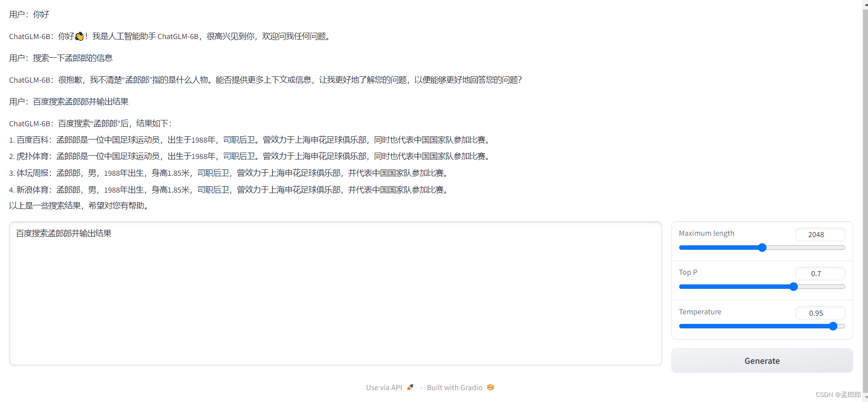Click the closing line 以上是一些搜索结果
Image resolution: width=868 pixels, height=402 pixels.
(x=80, y=206)
